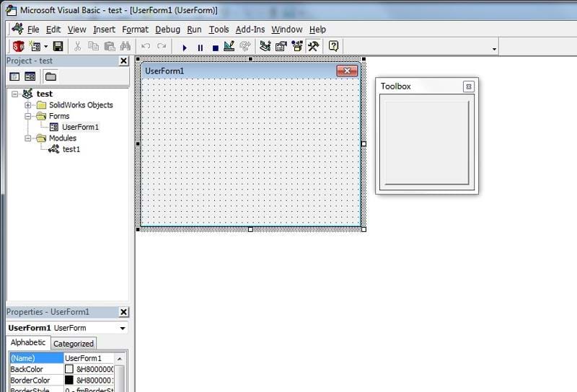Toggle Design Mode icon in toolbar
This screenshot has height=392, width=577.
click(x=229, y=47)
